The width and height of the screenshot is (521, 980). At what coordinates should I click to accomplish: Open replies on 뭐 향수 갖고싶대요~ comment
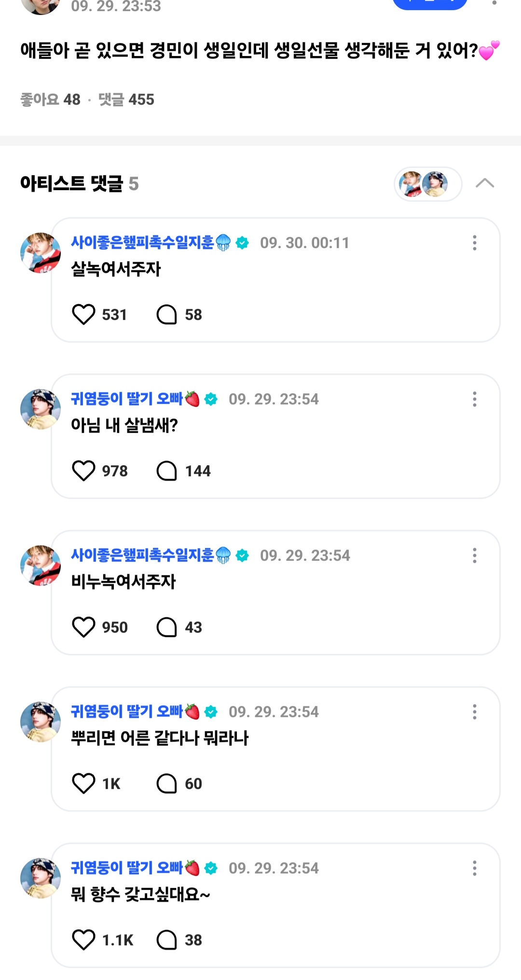(x=167, y=940)
